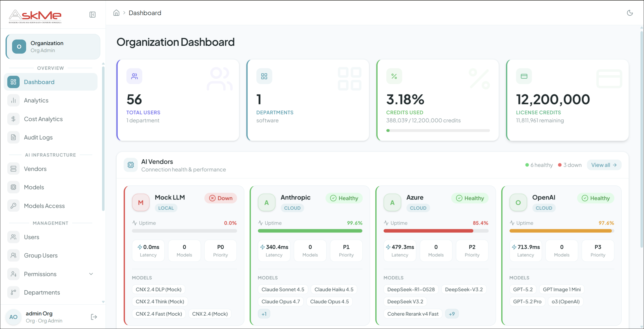Click the Audit Logs document icon

(13, 137)
